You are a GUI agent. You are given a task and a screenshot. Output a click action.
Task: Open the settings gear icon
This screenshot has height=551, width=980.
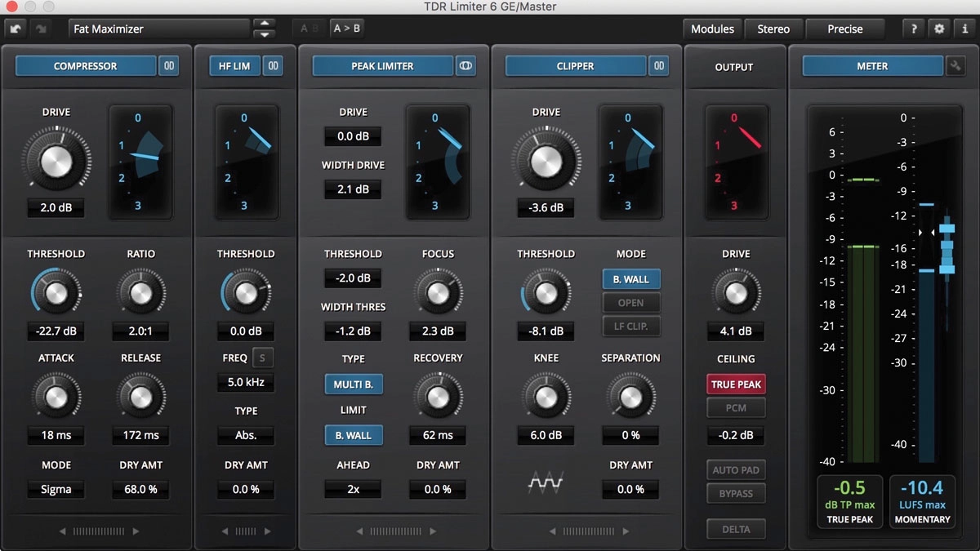[939, 29]
